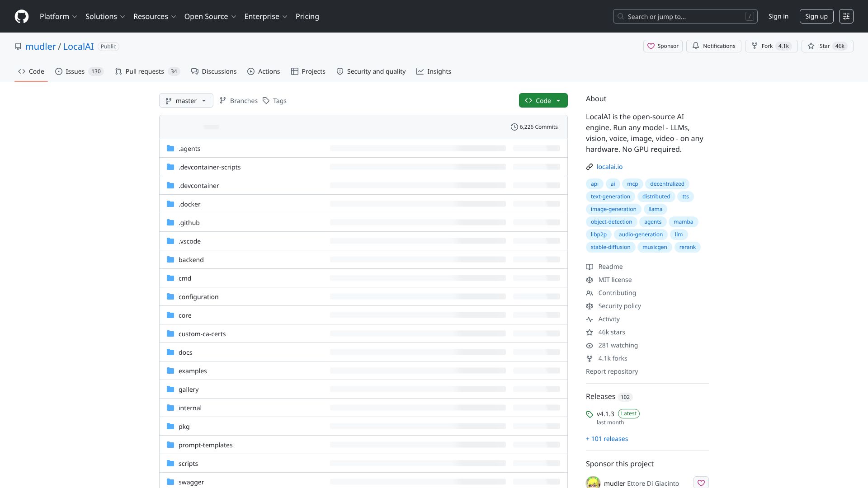Click the Notifications button
Image resolution: width=868 pixels, height=488 pixels.
pos(713,46)
